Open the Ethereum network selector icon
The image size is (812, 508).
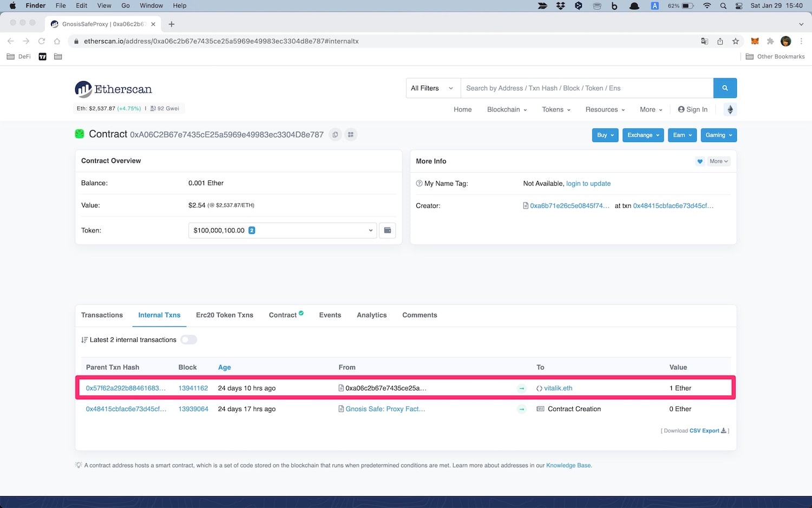click(730, 109)
